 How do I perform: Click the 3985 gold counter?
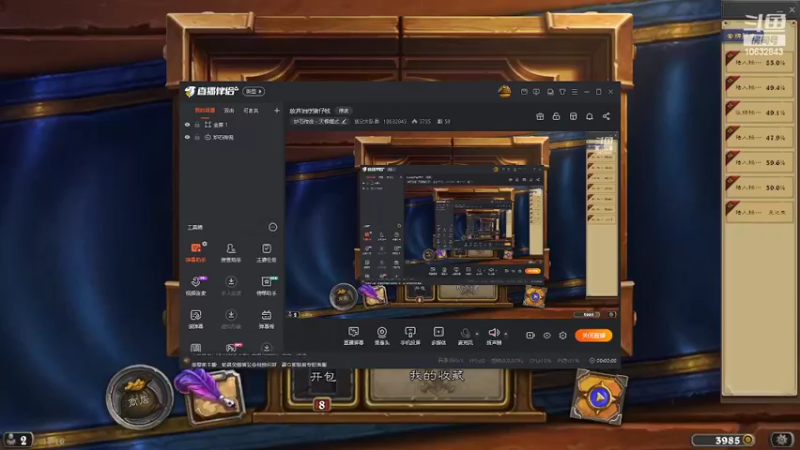(x=723, y=440)
